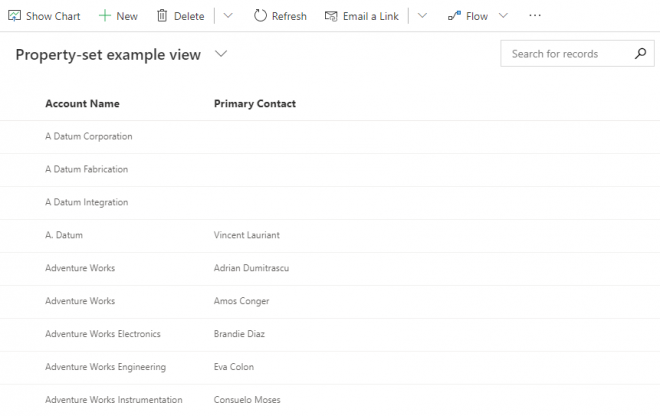660x416 pixels.
Task: Click the Flow icon in toolbar
Action: 454,16
